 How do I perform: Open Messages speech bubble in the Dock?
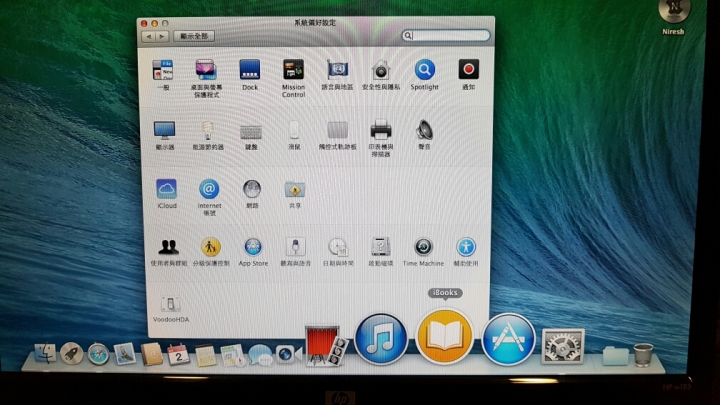click(x=260, y=355)
